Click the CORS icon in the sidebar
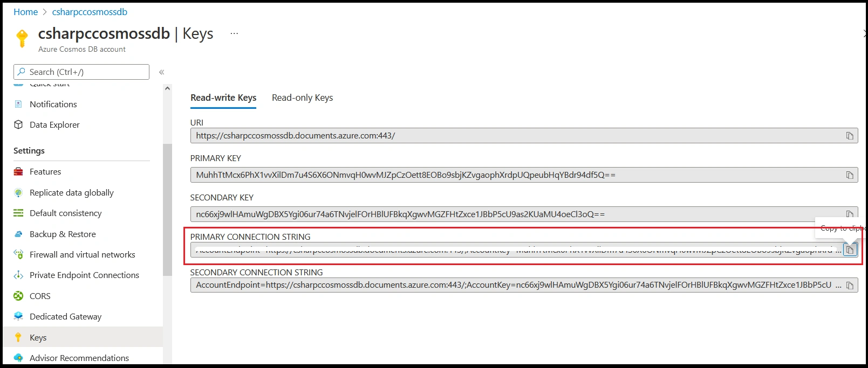This screenshot has width=868, height=368. coord(18,296)
